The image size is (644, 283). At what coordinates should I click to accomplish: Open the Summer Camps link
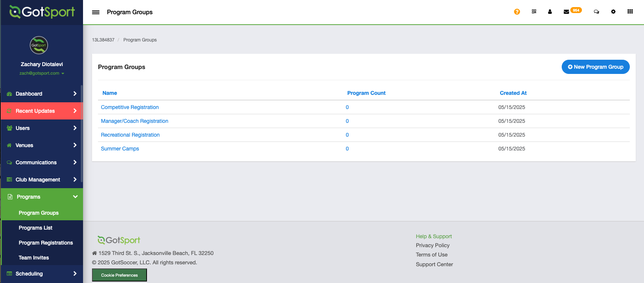click(120, 149)
